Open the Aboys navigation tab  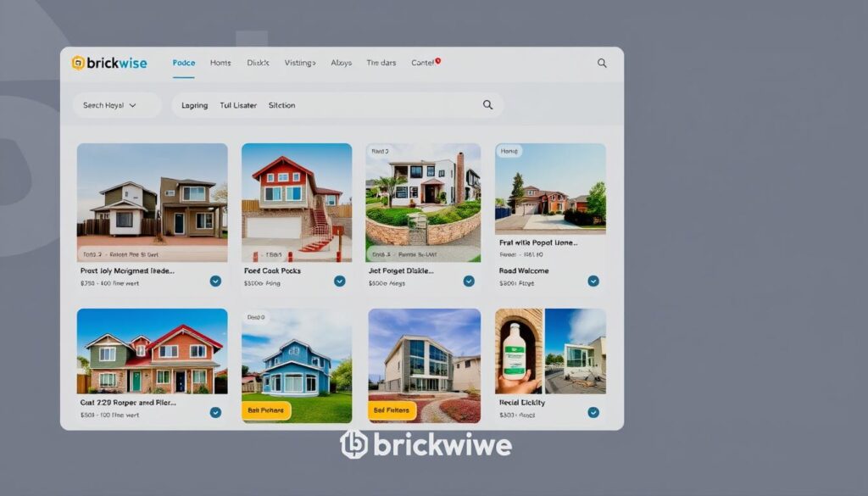coord(342,63)
